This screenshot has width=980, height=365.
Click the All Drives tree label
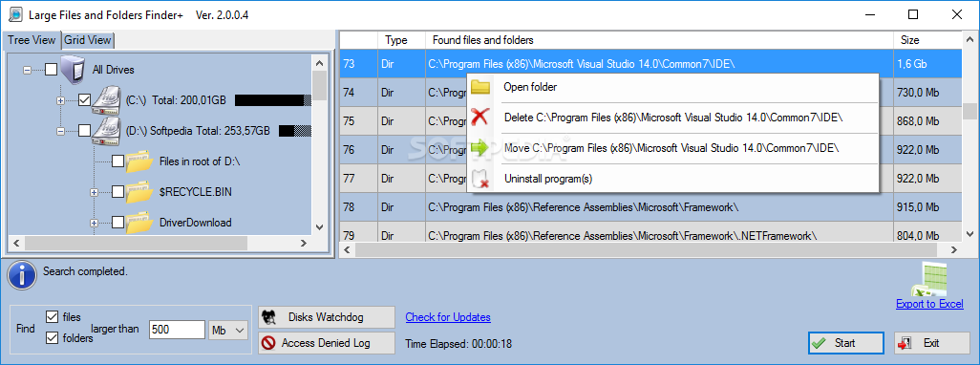(x=113, y=70)
